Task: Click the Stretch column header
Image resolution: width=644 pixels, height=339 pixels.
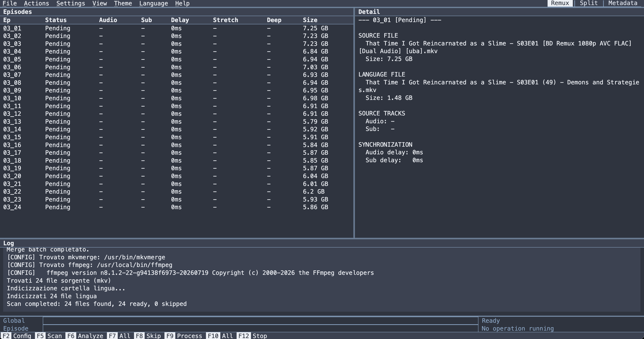Action: [x=226, y=20]
